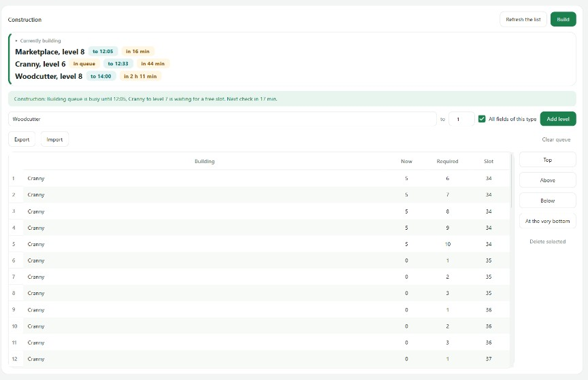Click Delete selected

(547, 242)
